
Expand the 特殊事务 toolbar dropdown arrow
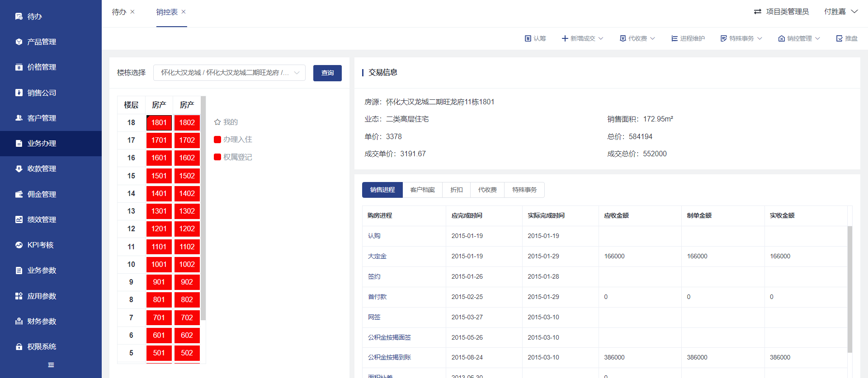tap(759, 38)
